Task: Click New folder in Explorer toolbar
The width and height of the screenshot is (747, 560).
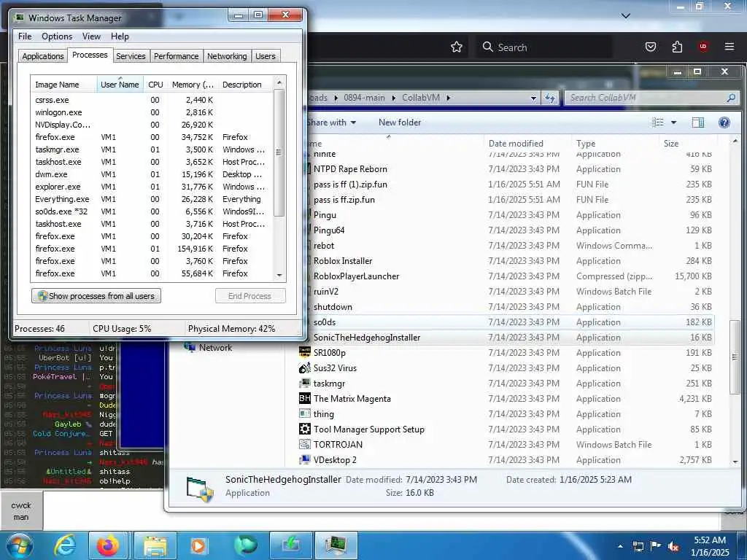Action: (400, 122)
